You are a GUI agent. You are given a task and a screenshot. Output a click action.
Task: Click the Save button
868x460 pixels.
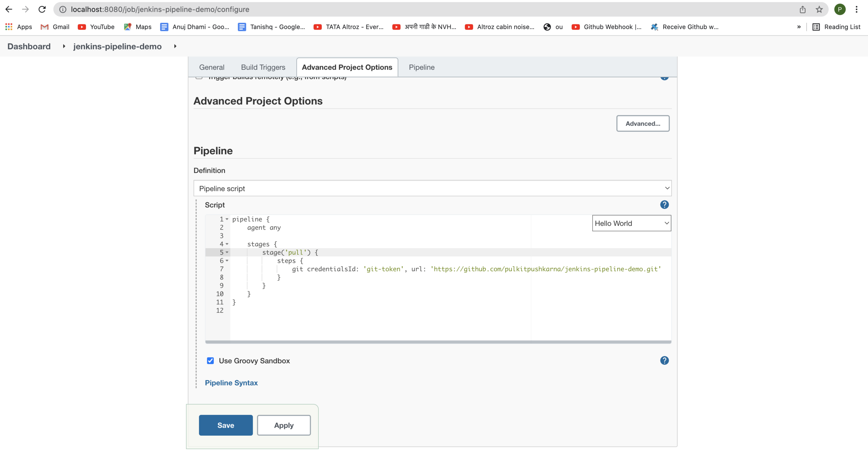point(226,425)
